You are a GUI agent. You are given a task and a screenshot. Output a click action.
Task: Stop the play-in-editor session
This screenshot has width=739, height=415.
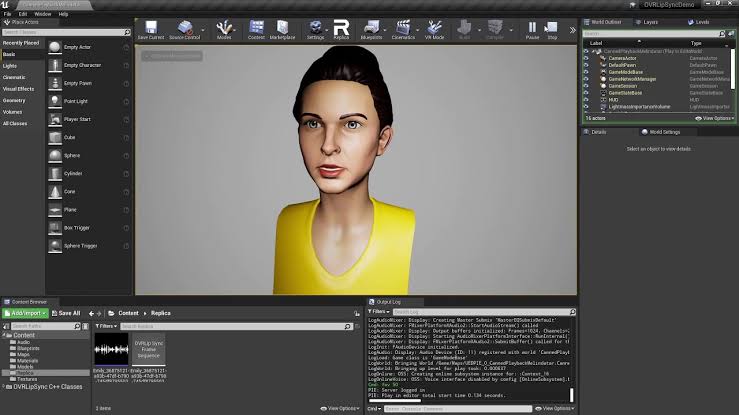click(552, 28)
